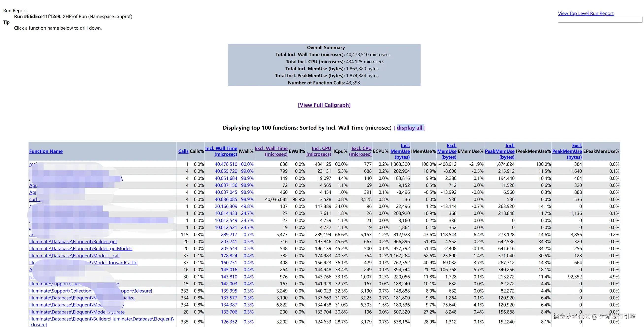Drill into Builder::getModels function

click(81, 248)
